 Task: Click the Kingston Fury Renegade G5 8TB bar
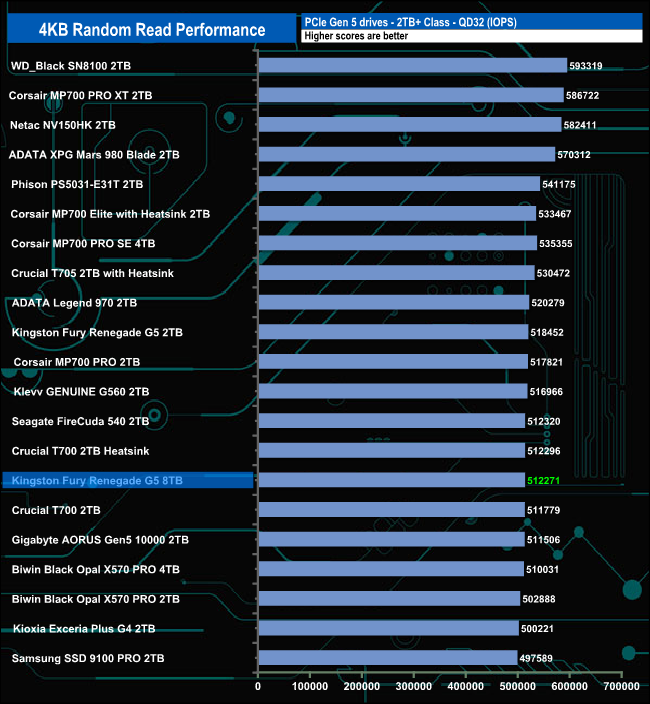(x=392, y=480)
